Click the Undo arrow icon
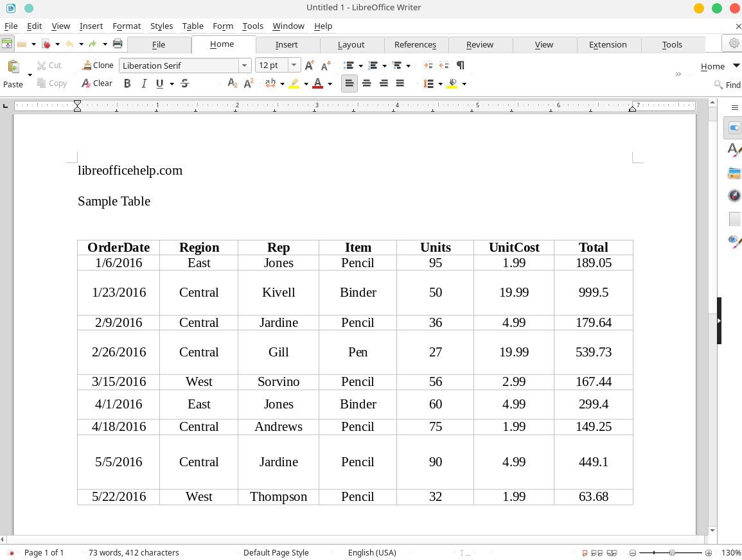 [x=69, y=44]
